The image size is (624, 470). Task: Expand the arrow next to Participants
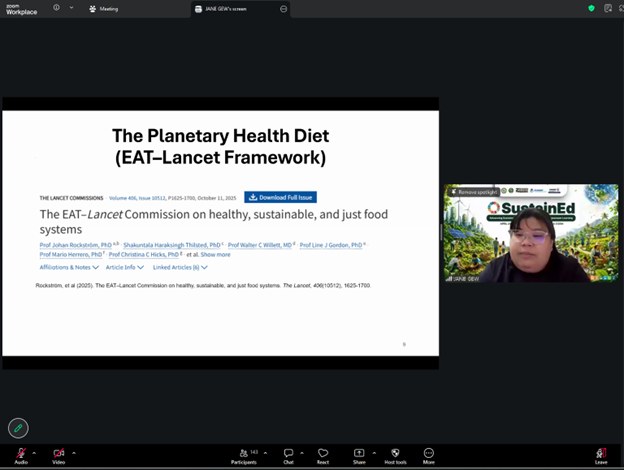(267, 452)
